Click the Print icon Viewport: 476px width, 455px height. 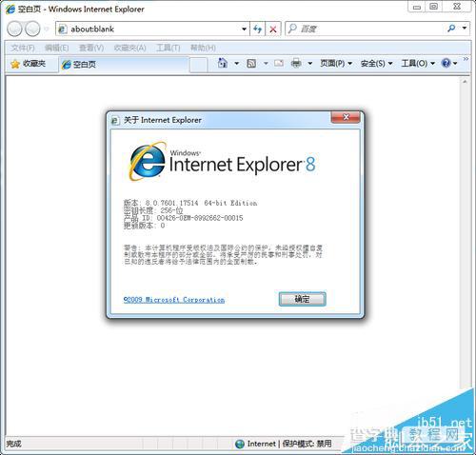(296, 64)
